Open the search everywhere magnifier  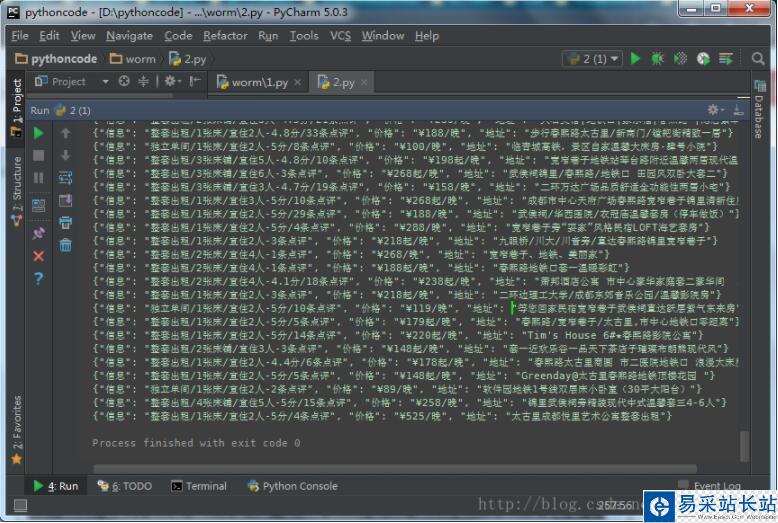pos(758,59)
